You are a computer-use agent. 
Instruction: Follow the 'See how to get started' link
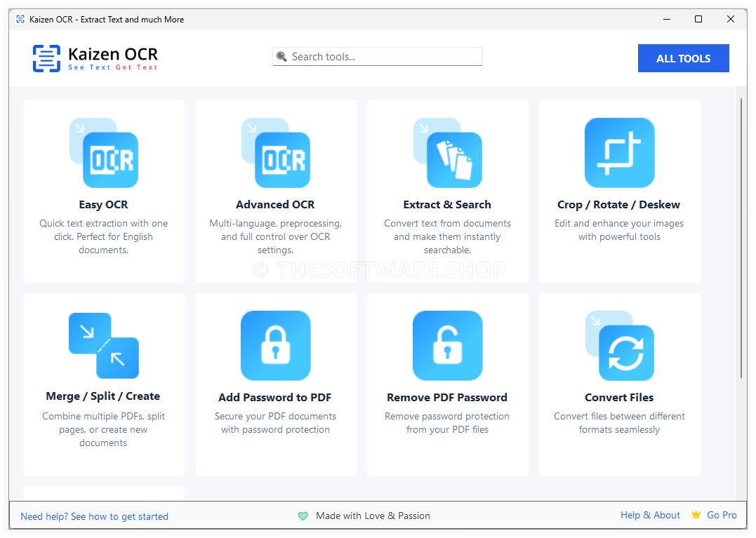pyautogui.click(x=120, y=516)
